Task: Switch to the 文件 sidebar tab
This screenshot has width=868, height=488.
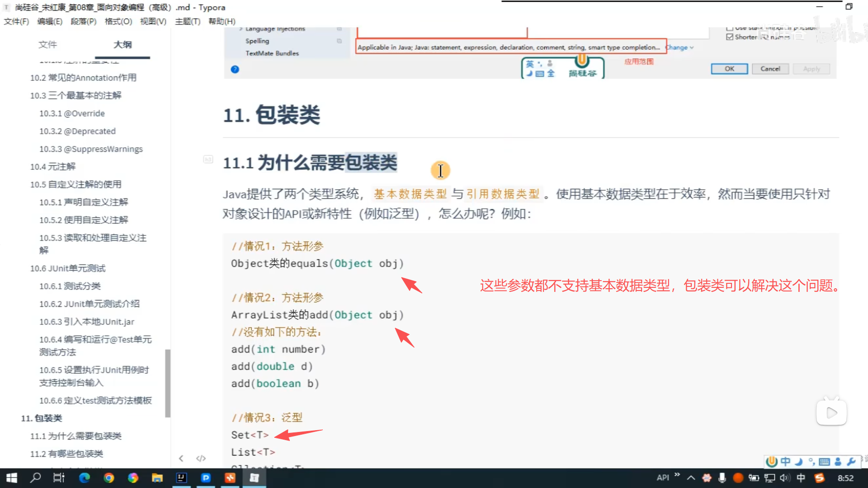Action: click(x=47, y=44)
